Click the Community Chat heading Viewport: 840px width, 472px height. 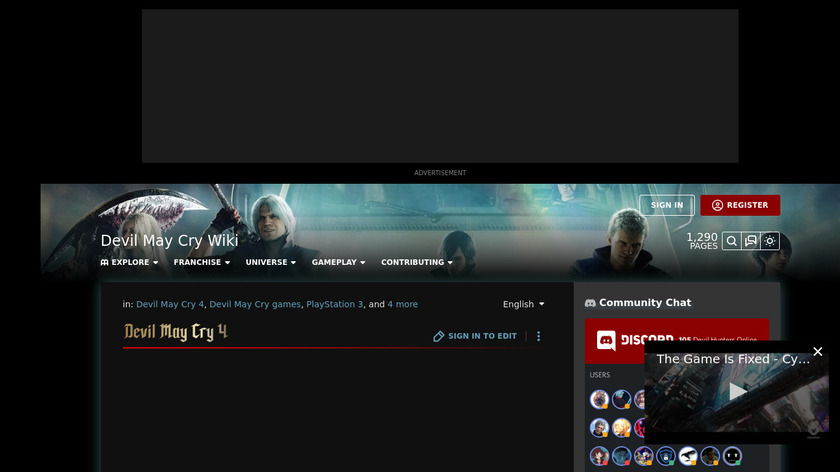point(645,303)
